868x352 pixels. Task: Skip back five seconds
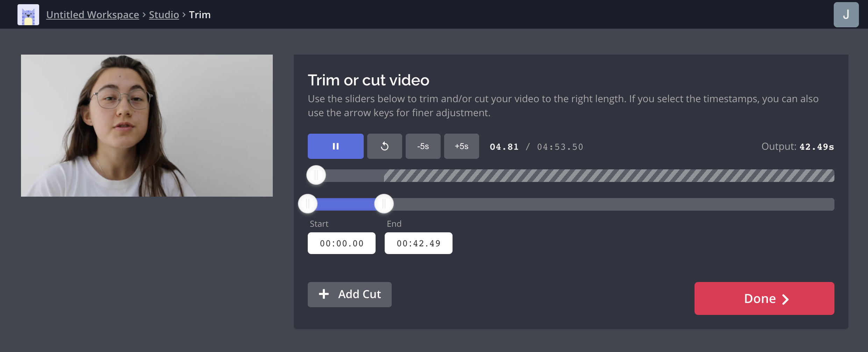(423, 146)
